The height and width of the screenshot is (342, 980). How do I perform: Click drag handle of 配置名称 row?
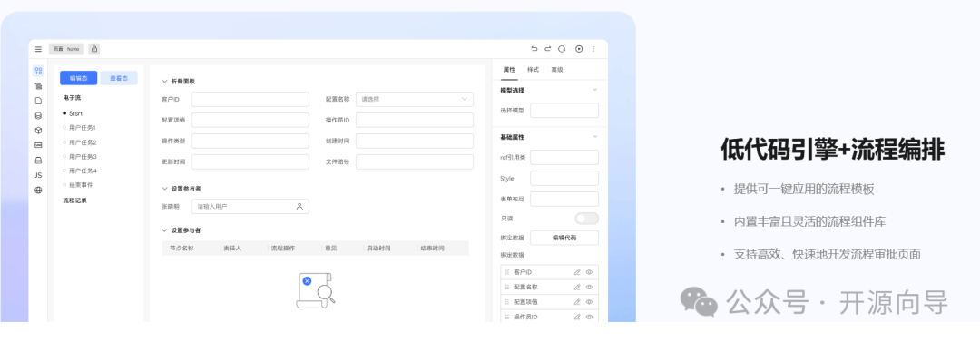click(507, 287)
